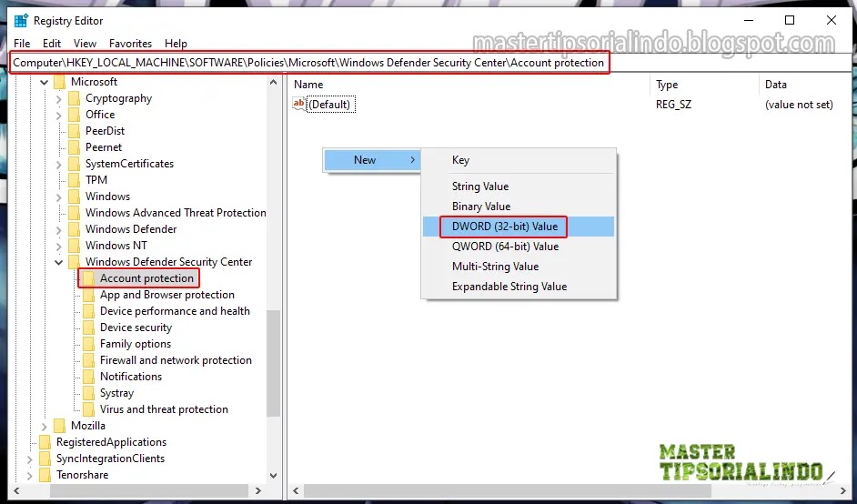
Task: Click the RegisteredApplications folder icon
Action: tap(45, 442)
